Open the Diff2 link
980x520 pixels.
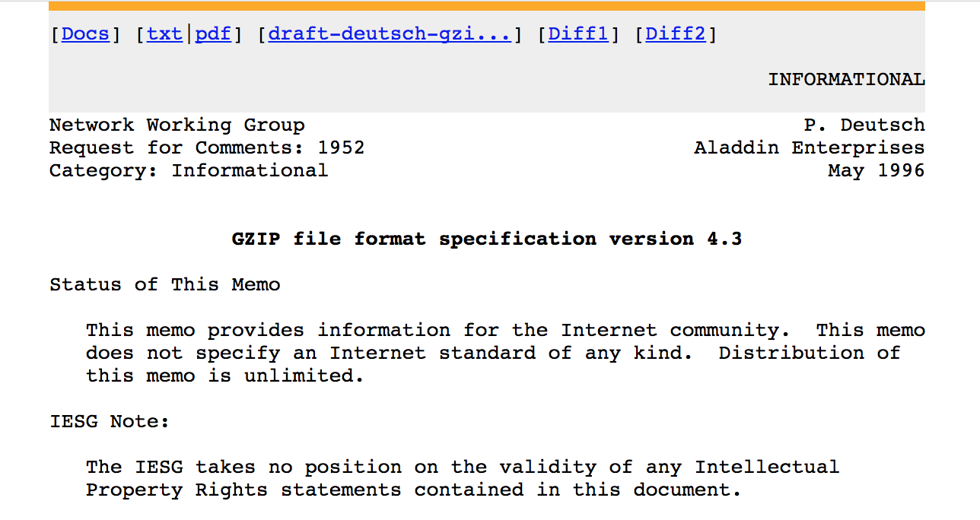click(676, 34)
